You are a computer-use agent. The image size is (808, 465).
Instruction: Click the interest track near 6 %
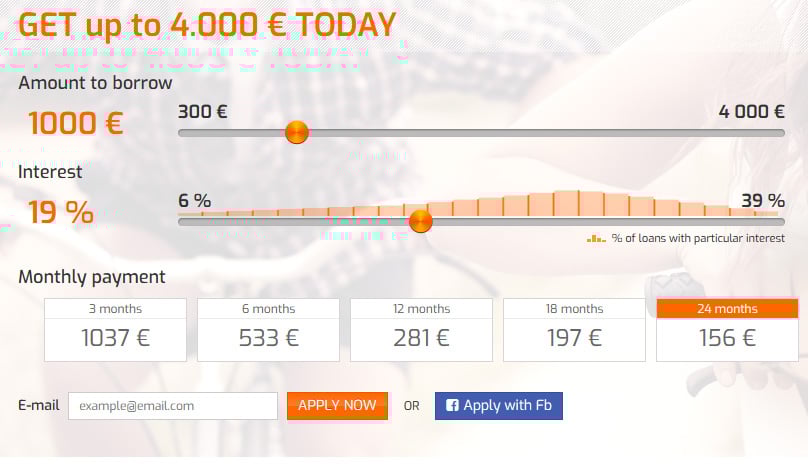(189, 222)
